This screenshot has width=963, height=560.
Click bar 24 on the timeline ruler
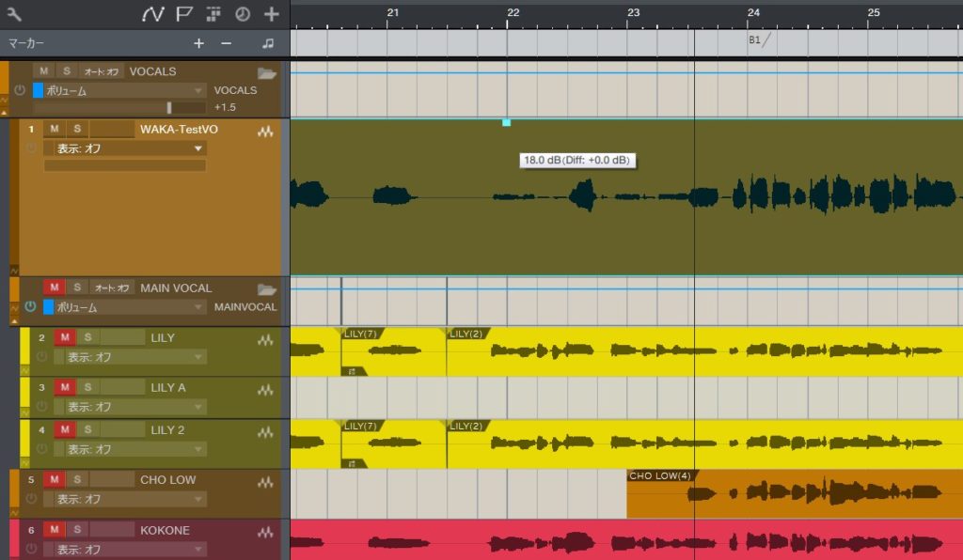(x=753, y=12)
